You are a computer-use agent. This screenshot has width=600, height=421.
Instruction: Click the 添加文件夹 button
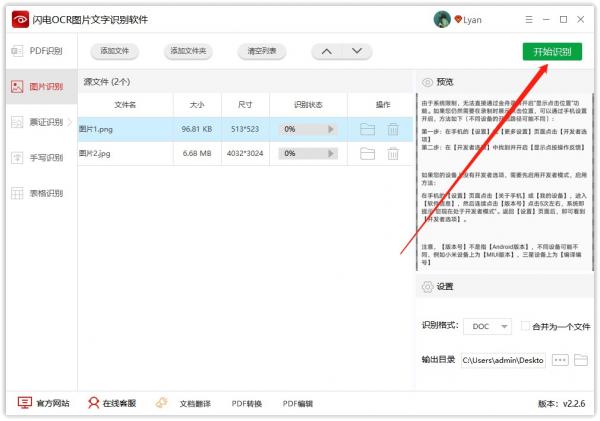pos(188,51)
